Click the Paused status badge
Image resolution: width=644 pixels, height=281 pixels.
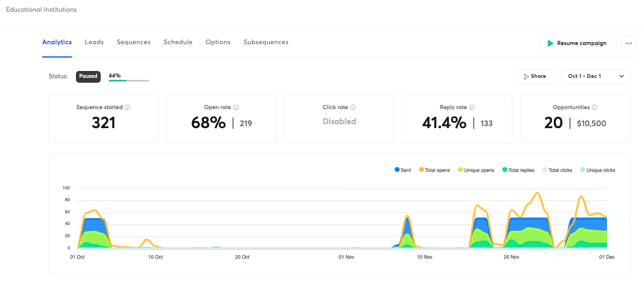(88, 76)
